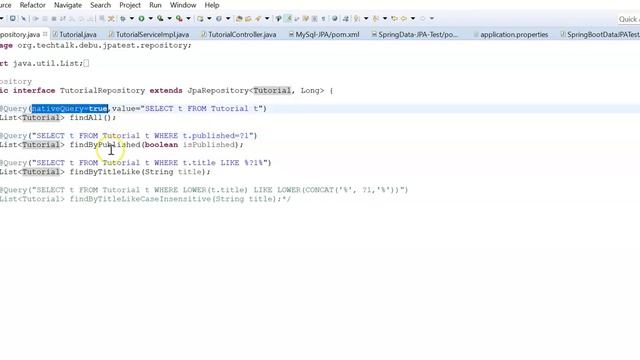Click the Last Edit Location icon
640x360 pixels.
[x=394, y=18]
